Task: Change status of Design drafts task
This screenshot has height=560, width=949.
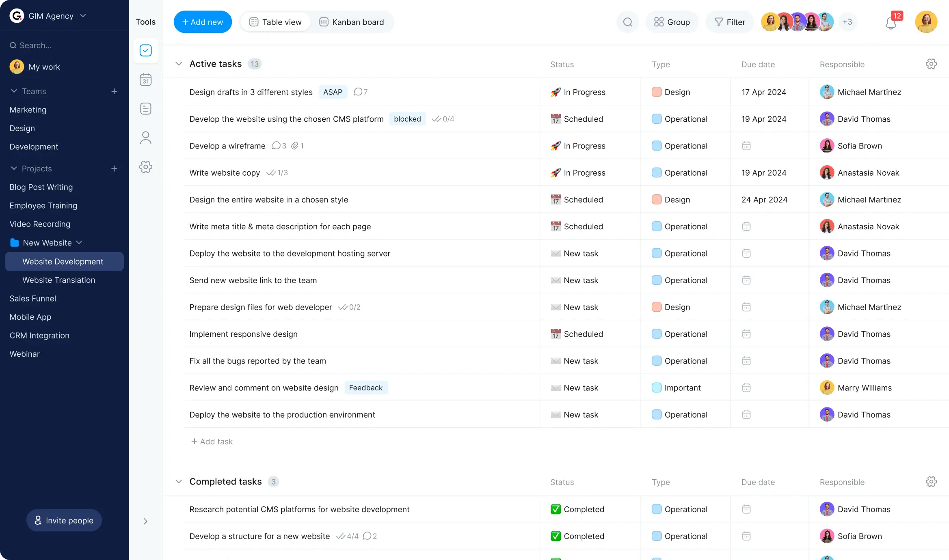Action: coord(578,92)
